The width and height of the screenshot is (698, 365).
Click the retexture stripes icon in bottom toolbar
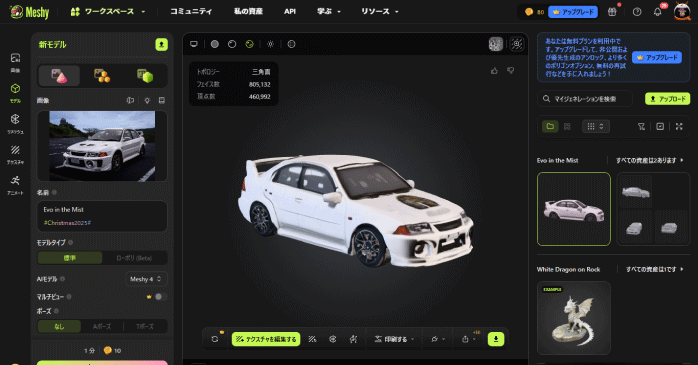(x=312, y=339)
